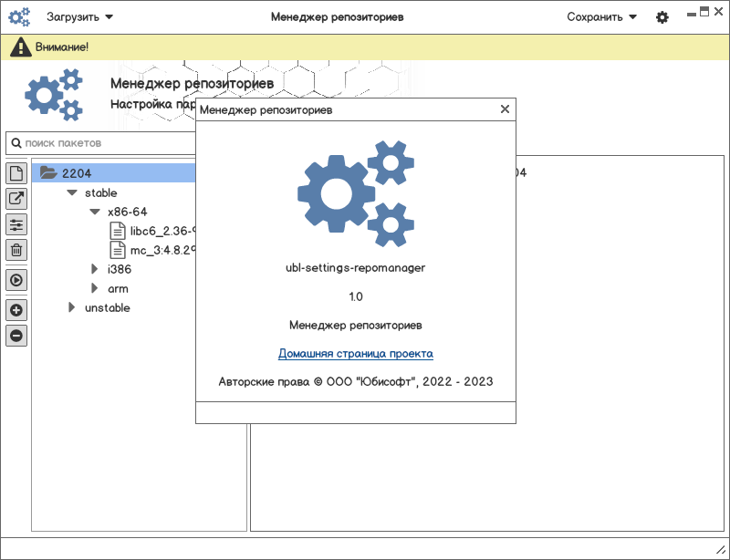Viewport: 730px width, 560px height.
Task: Open the gear settings icon in header
Action: (662, 17)
